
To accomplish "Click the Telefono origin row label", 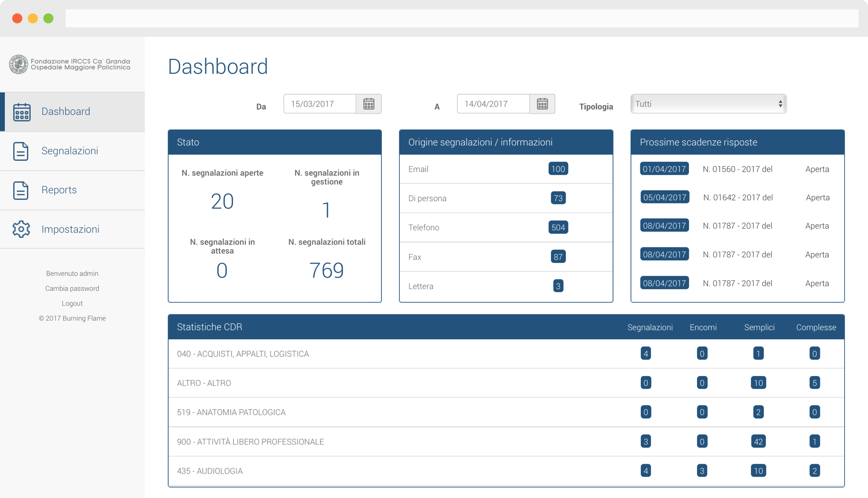I will coord(424,228).
